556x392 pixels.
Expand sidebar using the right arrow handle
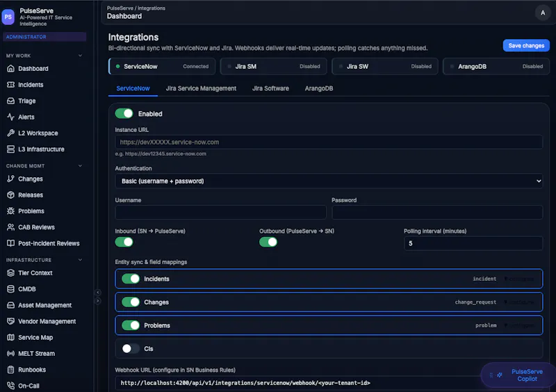click(x=98, y=301)
